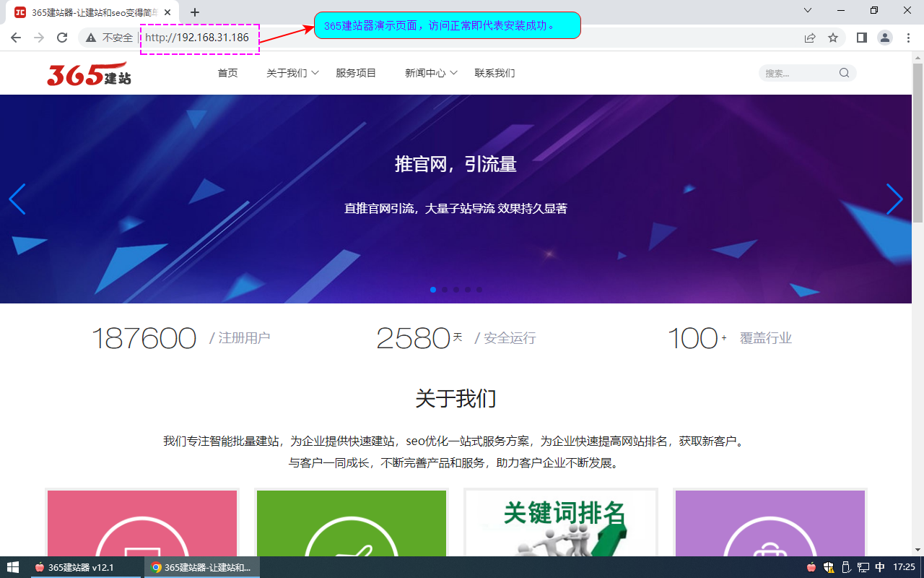Open a new browser tab
This screenshot has height=578, width=924.
click(194, 12)
